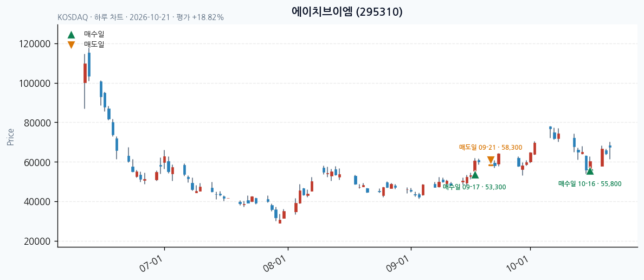Click the annotation 매수일 09-17 · 53,300
The width and height of the screenshot is (644, 280).
coord(474,187)
